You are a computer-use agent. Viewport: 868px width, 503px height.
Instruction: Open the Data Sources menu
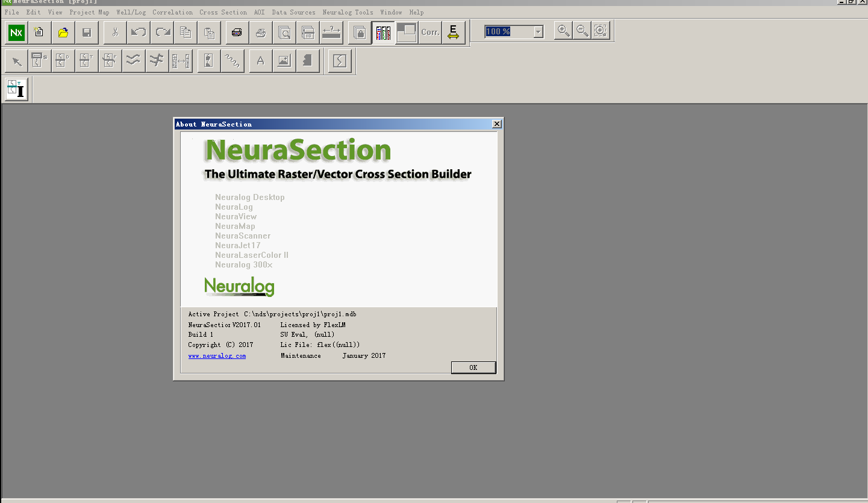(x=293, y=12)
